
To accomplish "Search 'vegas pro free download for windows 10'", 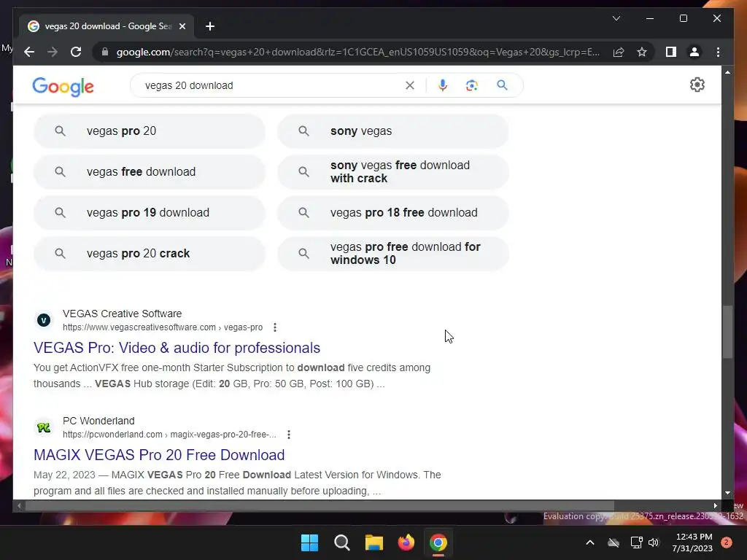I will click(x=393, y=253).
